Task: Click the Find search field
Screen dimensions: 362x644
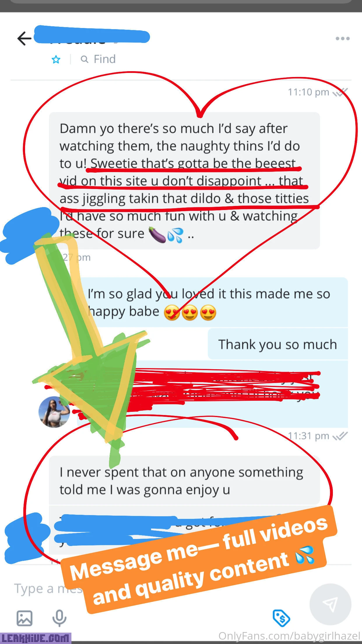Action: click(x=98, y=59)
